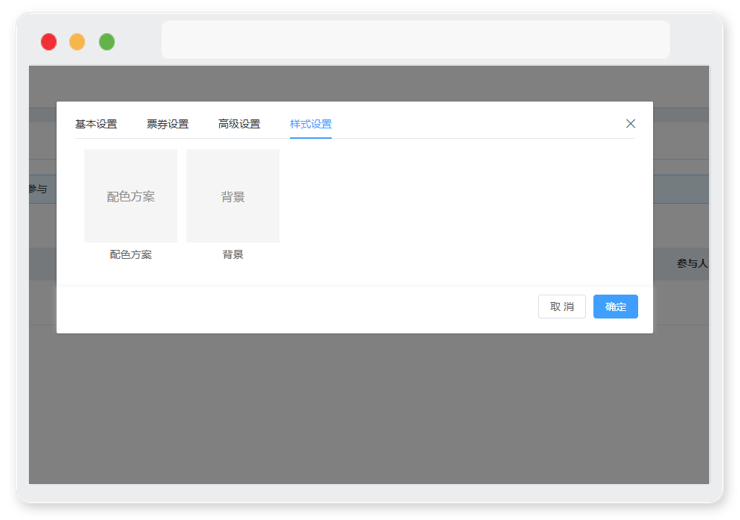Cancel with the 取消 button

coord(562,307)
